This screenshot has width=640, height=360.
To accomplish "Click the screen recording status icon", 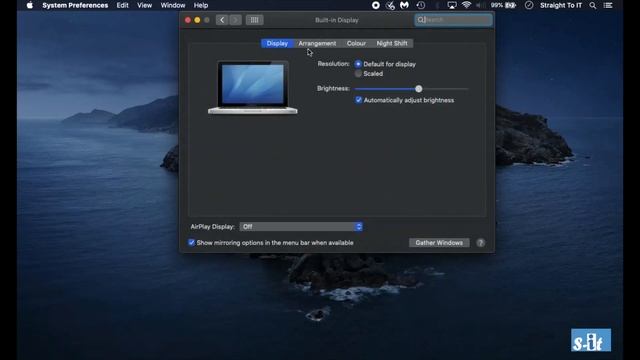I will point(376,5).
